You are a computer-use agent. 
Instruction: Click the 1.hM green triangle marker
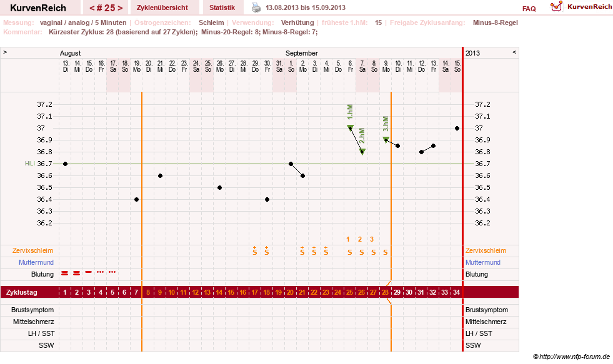[351, 127]
